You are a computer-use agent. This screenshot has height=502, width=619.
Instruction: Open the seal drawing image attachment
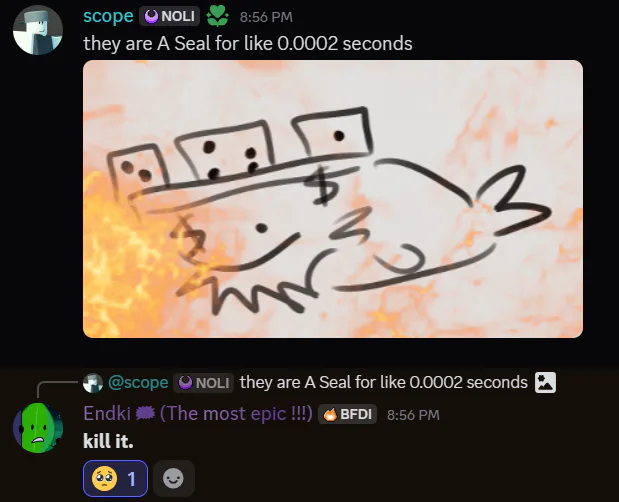coord(333,199)
